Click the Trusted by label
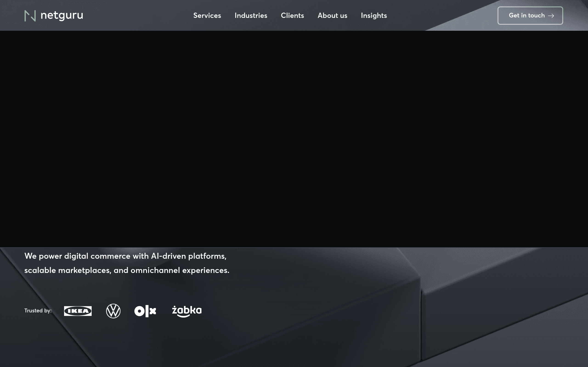Screen dimensions: 588x367 point(38,311)
